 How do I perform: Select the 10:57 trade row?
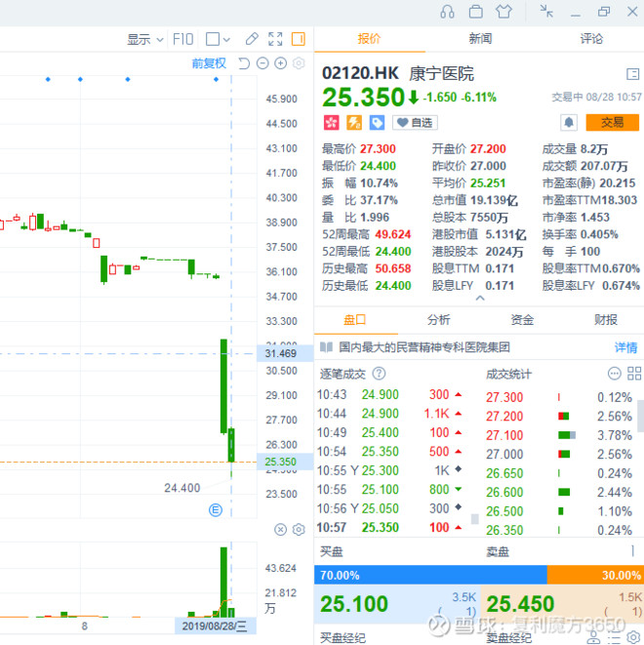[x=390, y=527]
